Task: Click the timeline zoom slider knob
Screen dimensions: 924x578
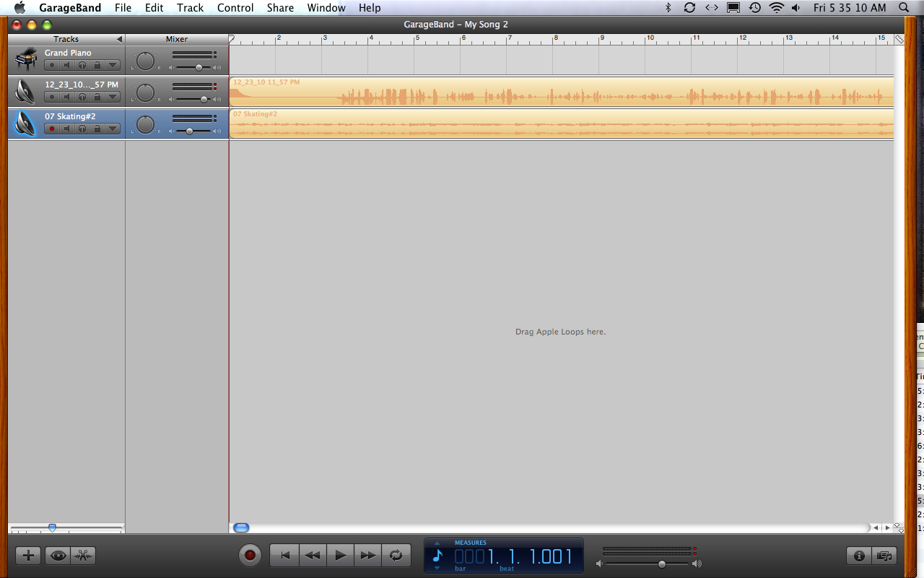Action: click(52, 528)
